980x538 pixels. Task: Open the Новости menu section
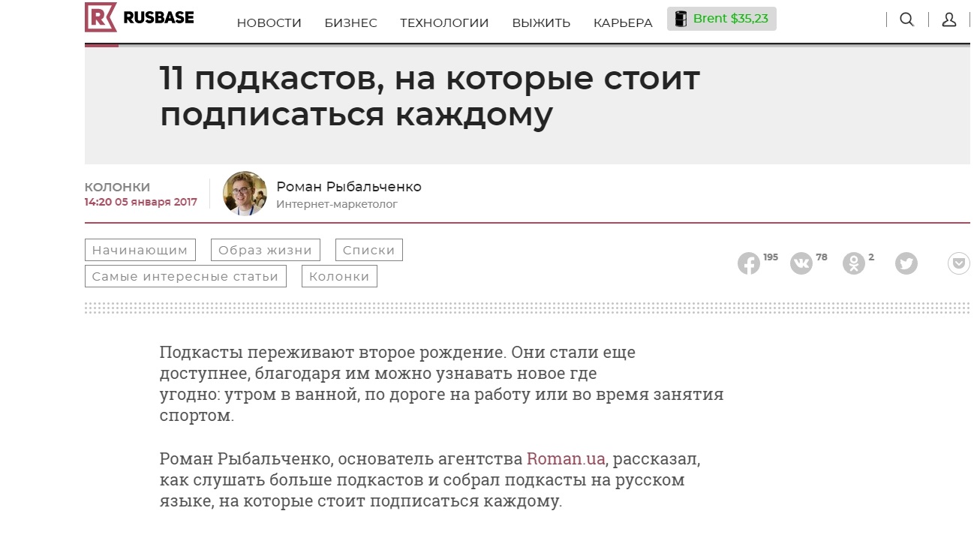coord(269,23)
